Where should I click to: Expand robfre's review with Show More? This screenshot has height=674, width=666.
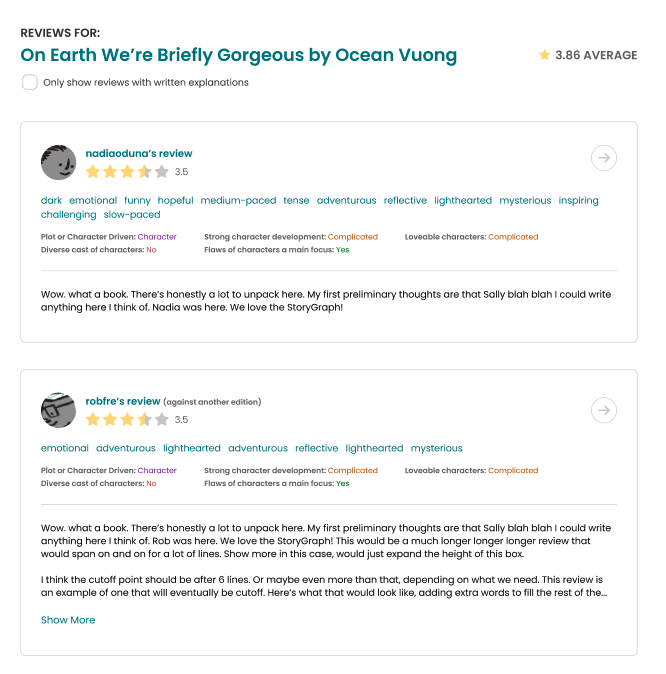68,620
